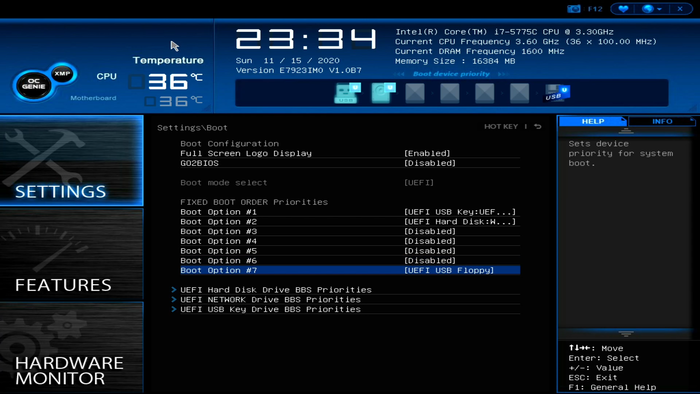Change Boot Option #2 UEFI Hard Disk value
Screen dimensions: 700x394
click(460, 222)
